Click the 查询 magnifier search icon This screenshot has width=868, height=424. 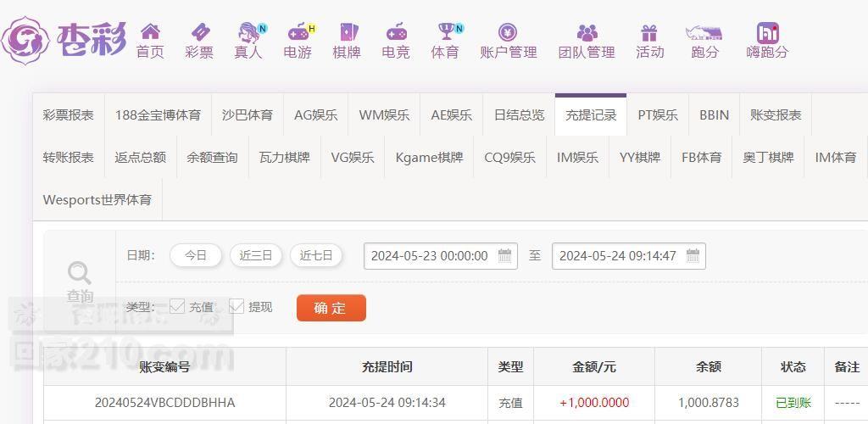[x=79, y=273]
